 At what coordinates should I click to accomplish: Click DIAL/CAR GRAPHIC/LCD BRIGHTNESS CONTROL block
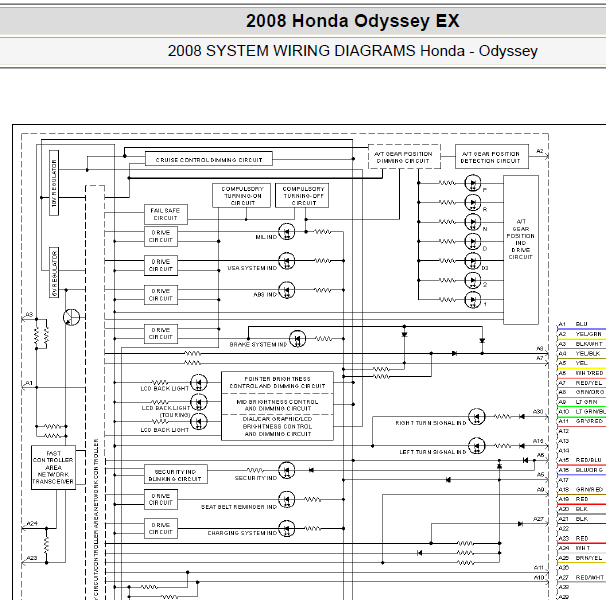(x=277, y=427)
